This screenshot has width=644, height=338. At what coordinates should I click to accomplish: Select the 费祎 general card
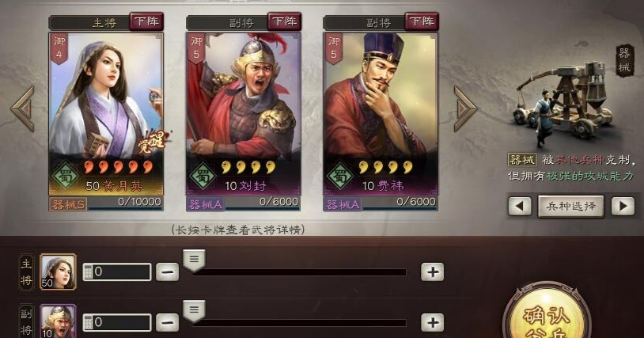coord(381,114)
